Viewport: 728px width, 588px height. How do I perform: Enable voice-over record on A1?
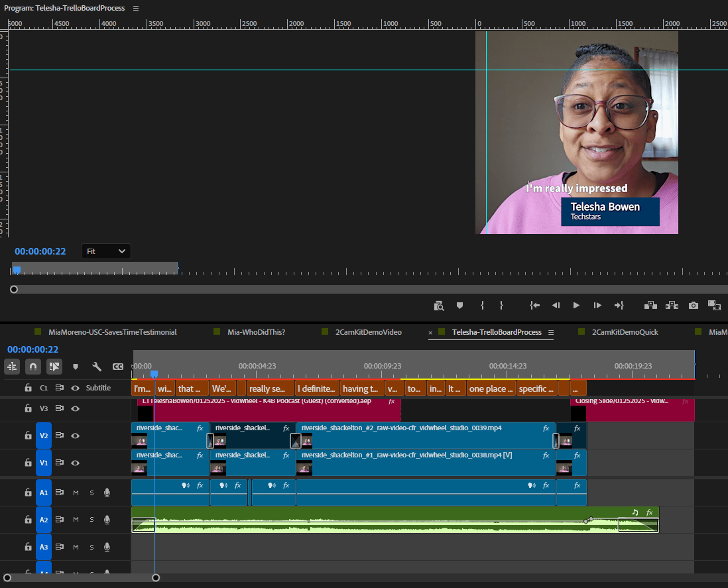click(107, 493)
